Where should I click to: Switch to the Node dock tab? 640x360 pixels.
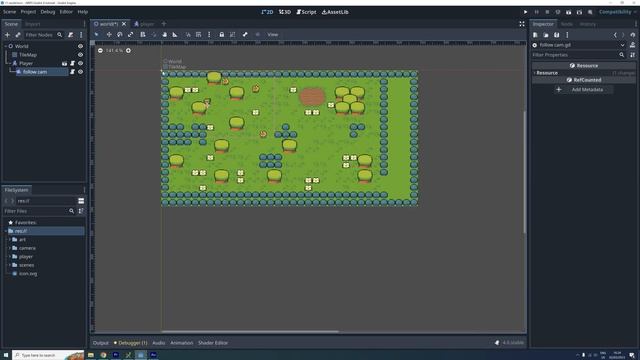[567, 24]
